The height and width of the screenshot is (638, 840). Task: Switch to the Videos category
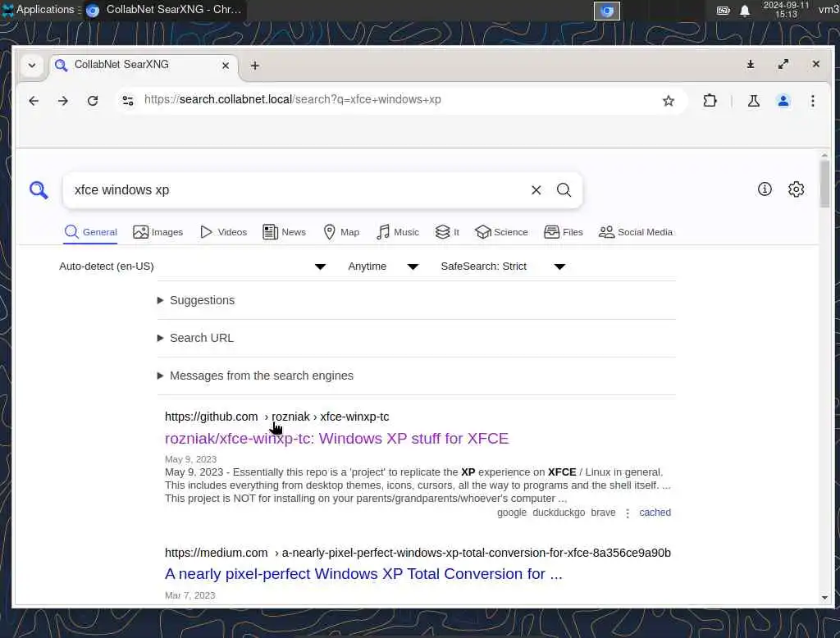pos(223,232)
